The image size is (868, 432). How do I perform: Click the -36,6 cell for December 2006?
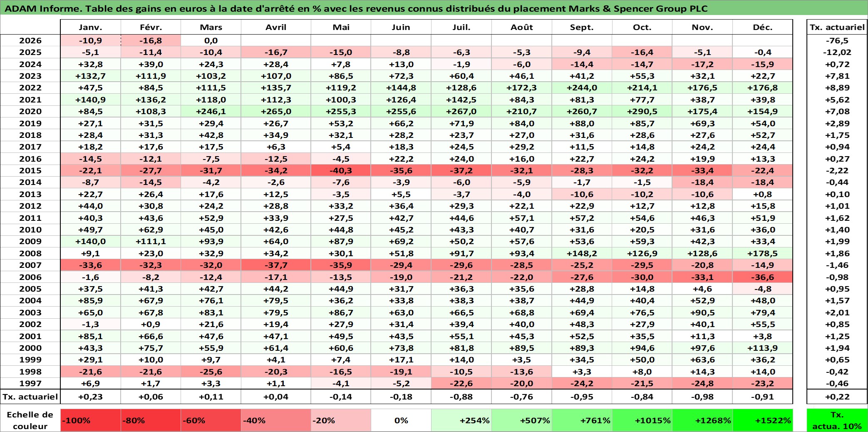tap(763, 277)
